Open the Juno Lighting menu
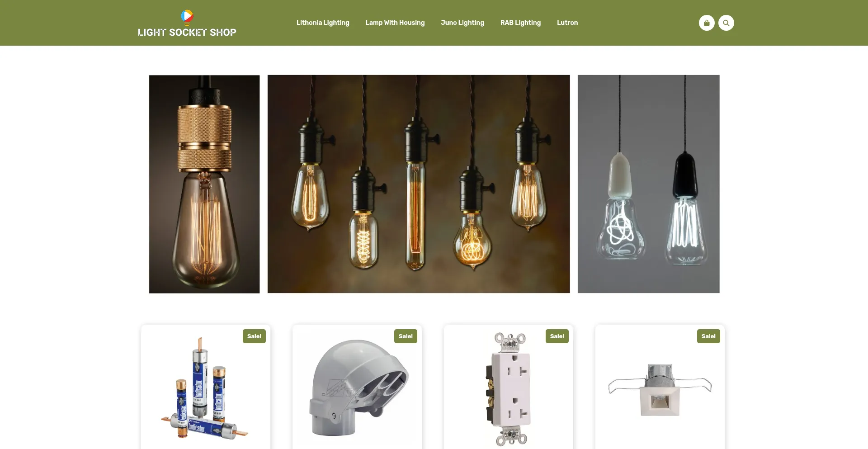868x449 pixels. click(x=462, y=23)
